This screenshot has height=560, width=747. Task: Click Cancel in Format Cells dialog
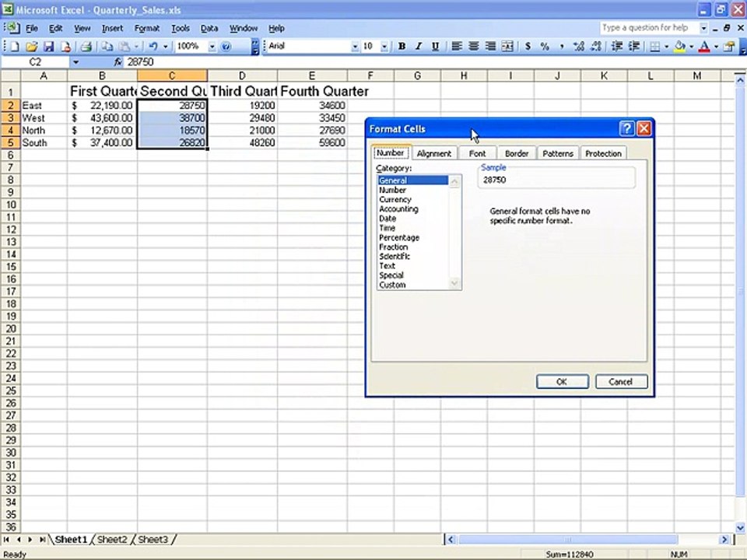tap(621, 381)
